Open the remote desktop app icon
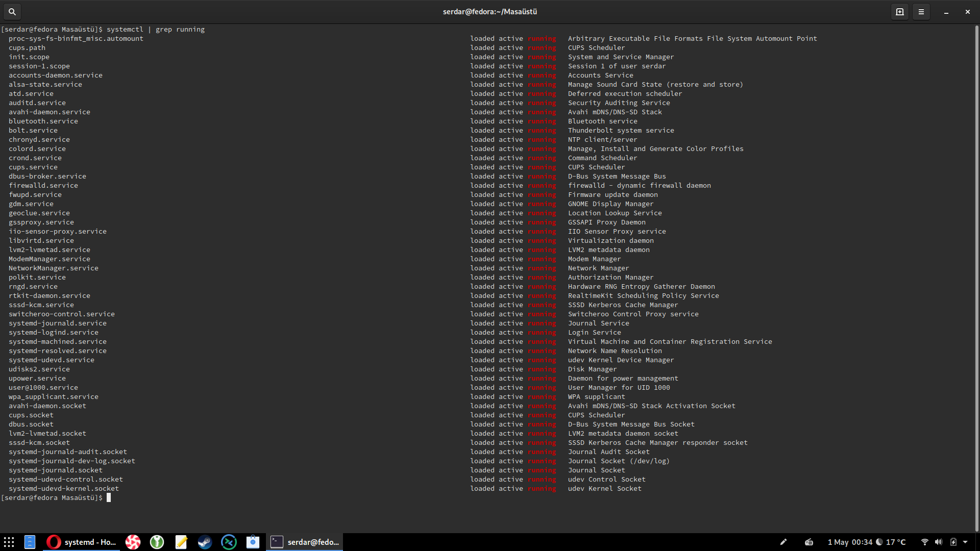 [x=229, y=542]
